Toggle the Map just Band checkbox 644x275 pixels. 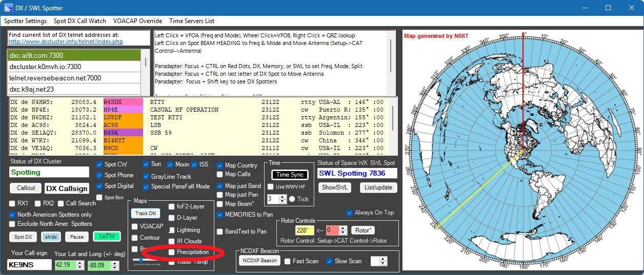[219, 186]
